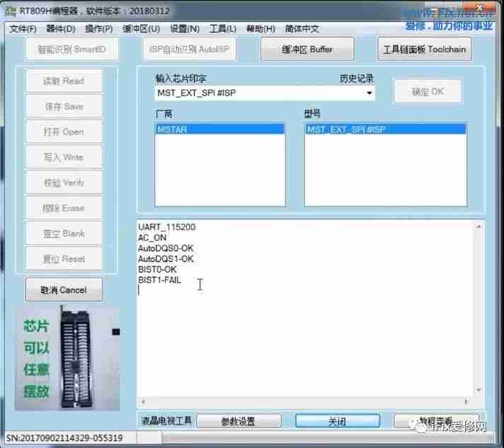Click the chip socket placement image

point(67,358)
